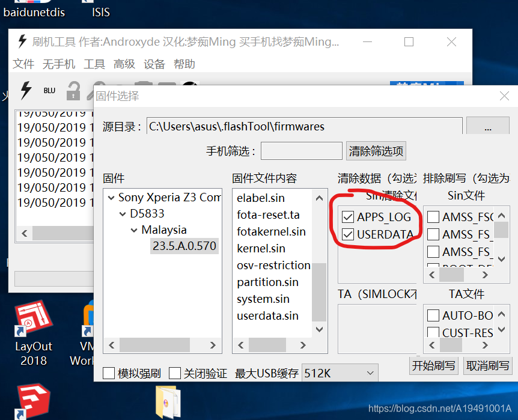Open the folder icon on the desktop

tap(168, 402)
